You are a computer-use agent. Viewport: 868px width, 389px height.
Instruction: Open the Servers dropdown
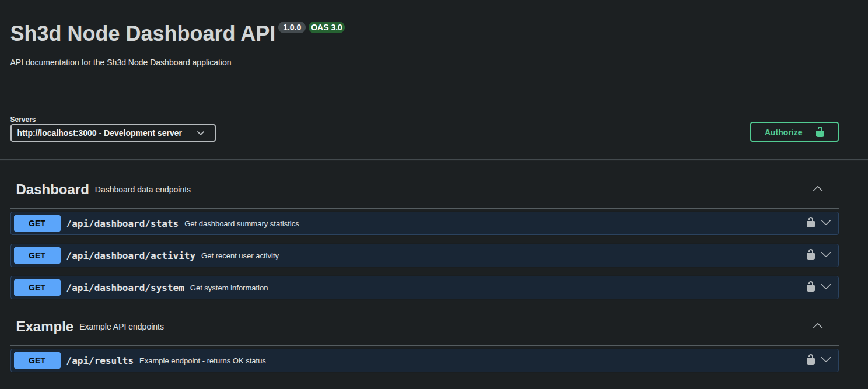113,133
